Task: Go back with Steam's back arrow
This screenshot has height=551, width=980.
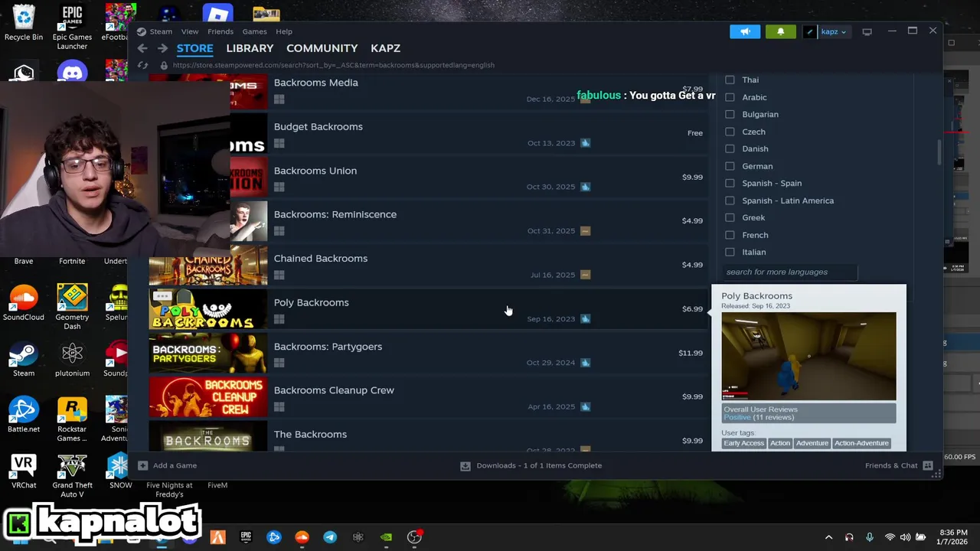Action: [x=142, y=48]
